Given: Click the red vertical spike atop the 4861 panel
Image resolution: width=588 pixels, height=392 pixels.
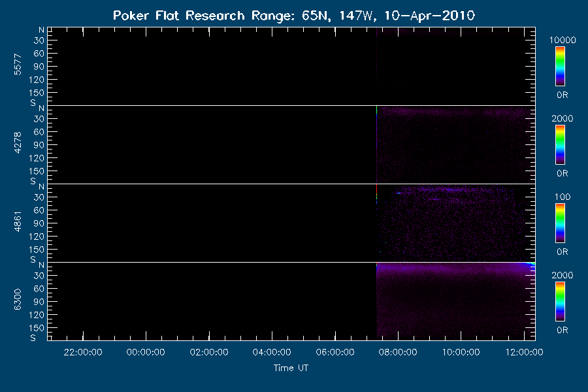Looking at the screenshot, I should (x=376, y=189).
